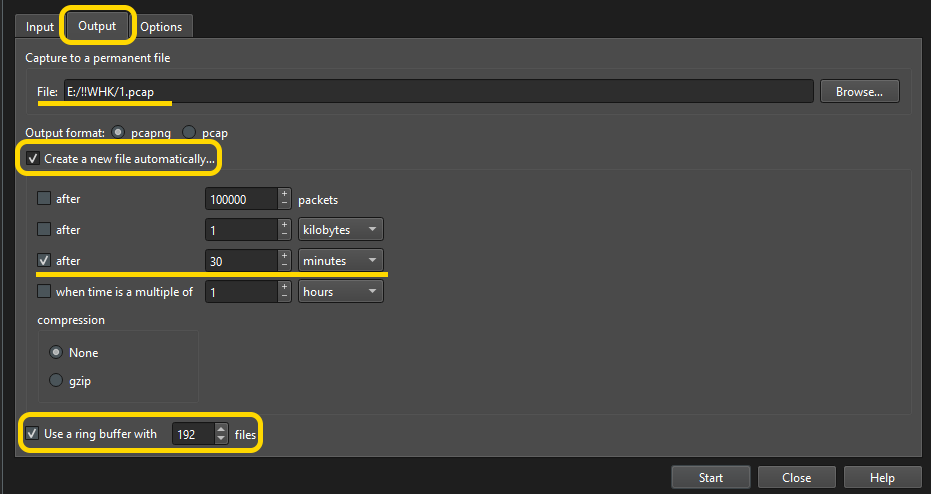Select None compression option
This screenshot has height=494, width=931.
[56, 352]
